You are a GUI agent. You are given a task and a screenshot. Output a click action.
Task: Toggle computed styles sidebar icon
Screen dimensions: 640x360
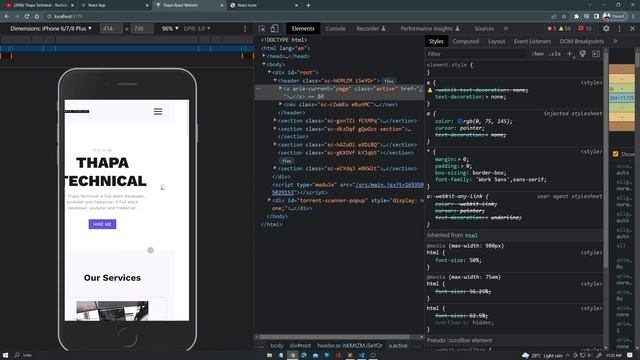[x=596, y=54]
